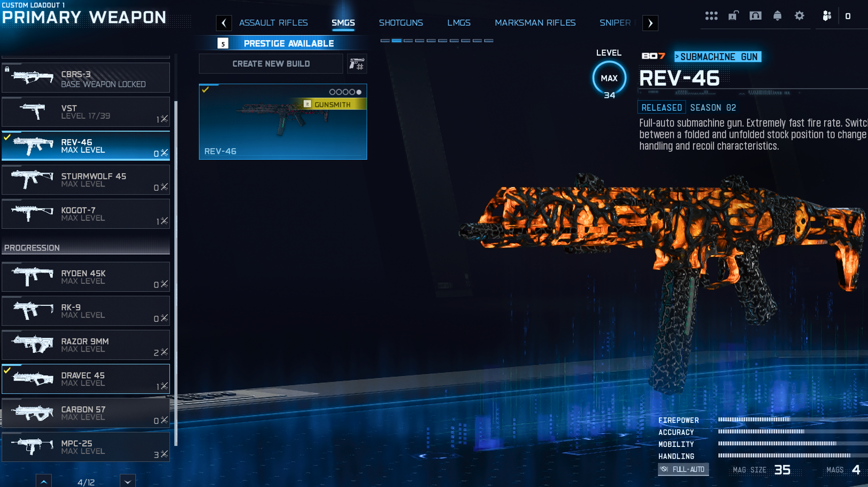
Task: Click the highlighted page indicator dash under tabs
Action: [396, 41]
